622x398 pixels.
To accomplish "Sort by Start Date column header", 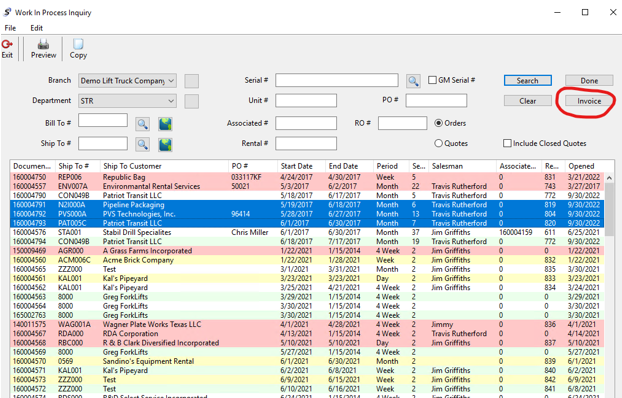I will pos(301,166).
